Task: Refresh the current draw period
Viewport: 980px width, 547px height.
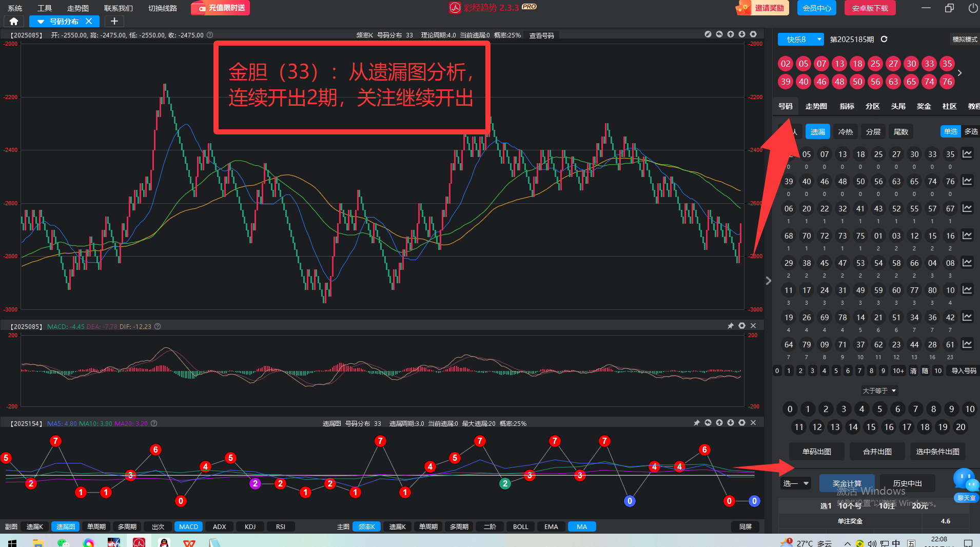Action: 884,39
